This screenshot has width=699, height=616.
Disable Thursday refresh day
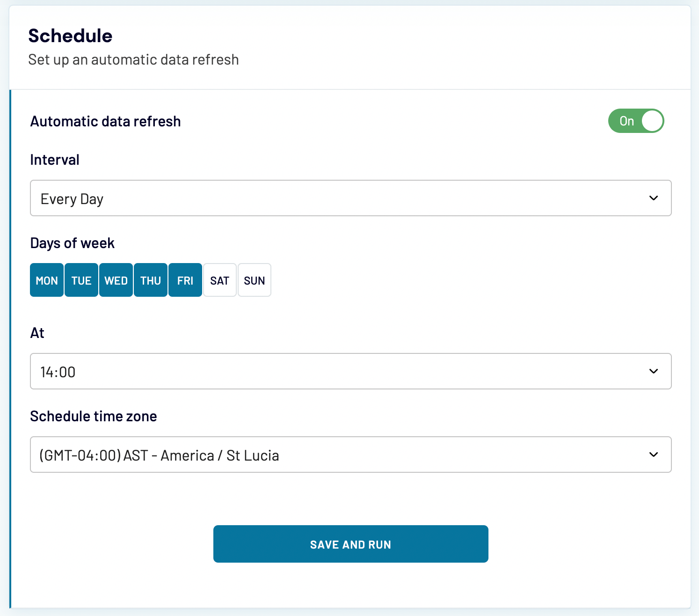coord(150,280)
